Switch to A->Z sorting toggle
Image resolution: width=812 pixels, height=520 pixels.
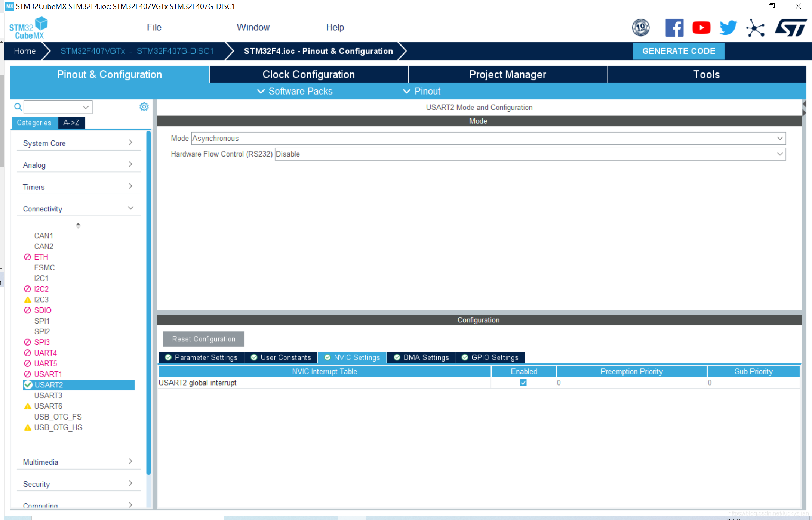point(71,123)
